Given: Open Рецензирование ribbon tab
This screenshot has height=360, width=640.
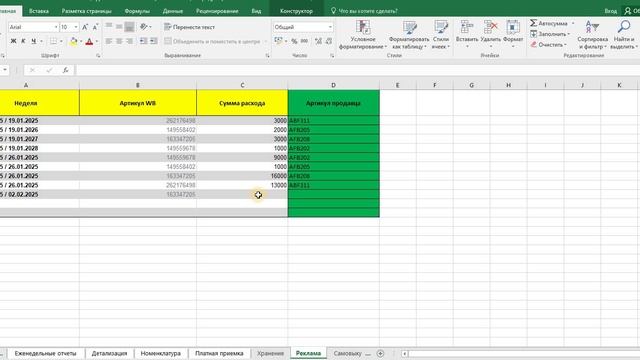Looking at the screenshot, I should point(217,11).
